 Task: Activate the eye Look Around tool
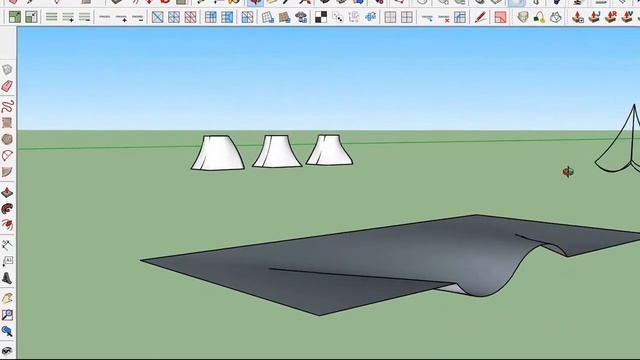[7, 351]
